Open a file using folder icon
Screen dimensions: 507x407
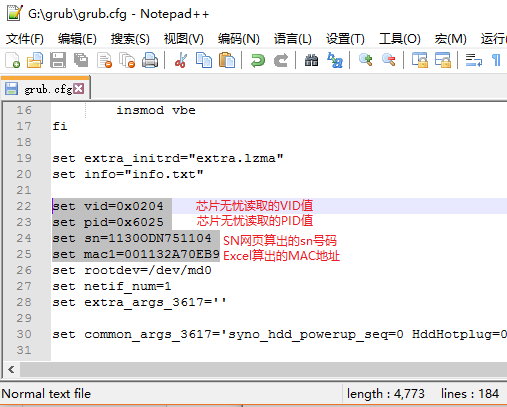click(35, 60)
